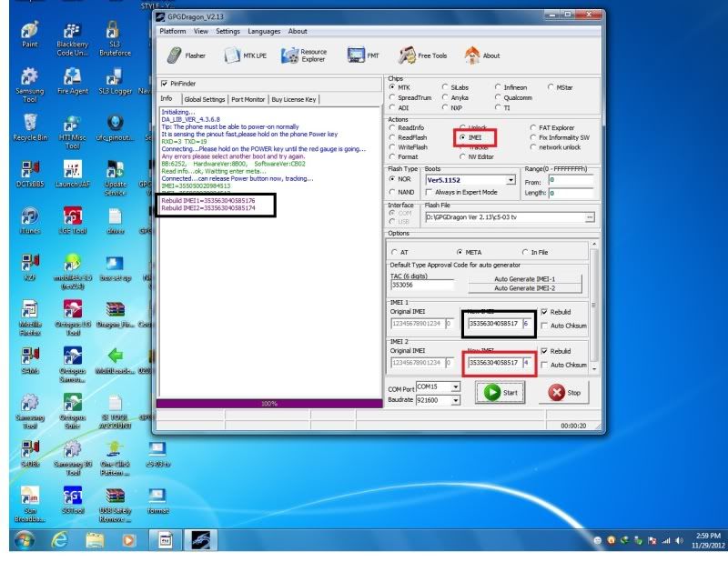728x582 pixels.
Task: Click the taskbar clock showing 2:59 PM
Action: [708, 540]
